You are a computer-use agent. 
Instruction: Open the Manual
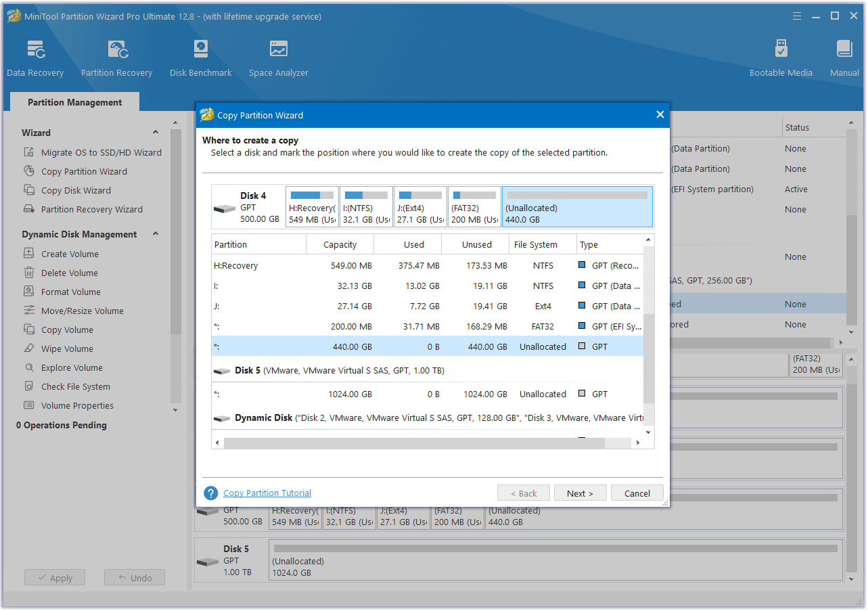tap(844, 58)
